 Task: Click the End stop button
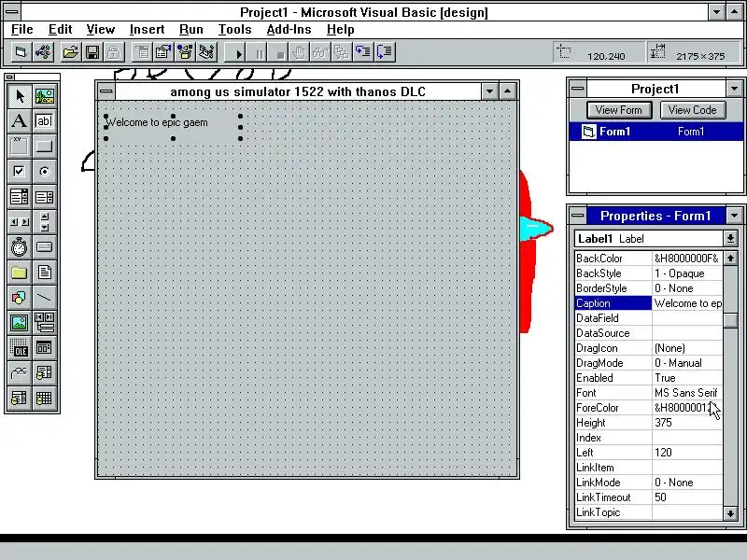280,52
